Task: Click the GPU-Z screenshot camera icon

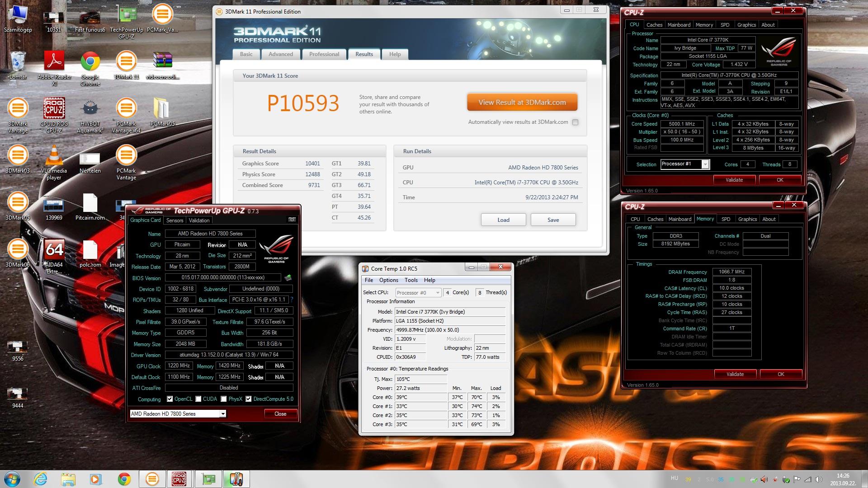Action: (x=292, y=220)
